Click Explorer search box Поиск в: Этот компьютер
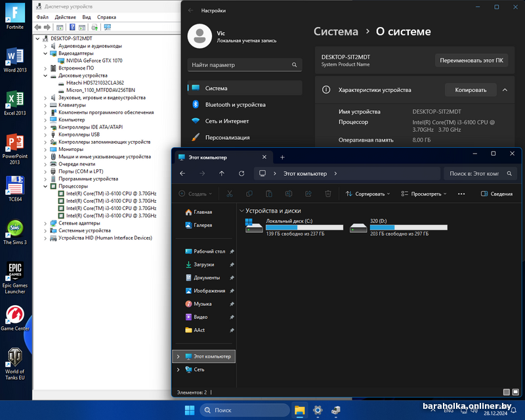The image size is (525, 420). click(480, 173)
